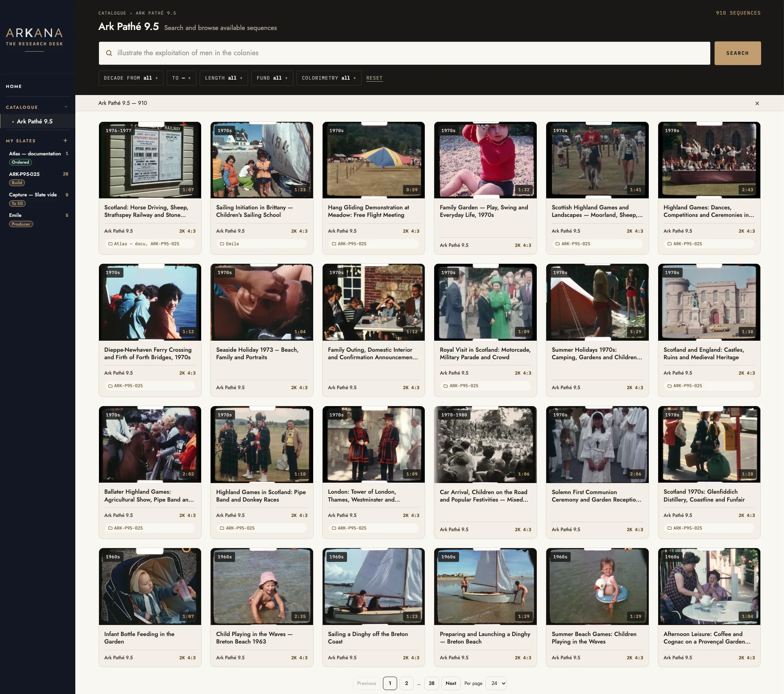Open the Emile slate

pos(15,215)
